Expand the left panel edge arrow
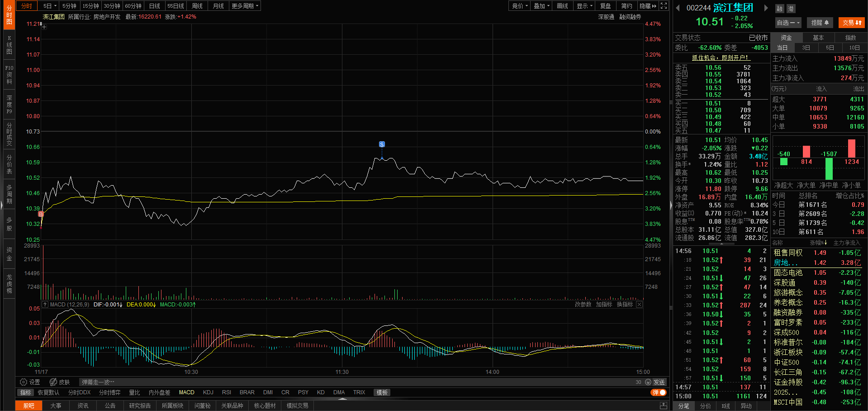This screenshot has width=868, height=411. coord(1,205)
